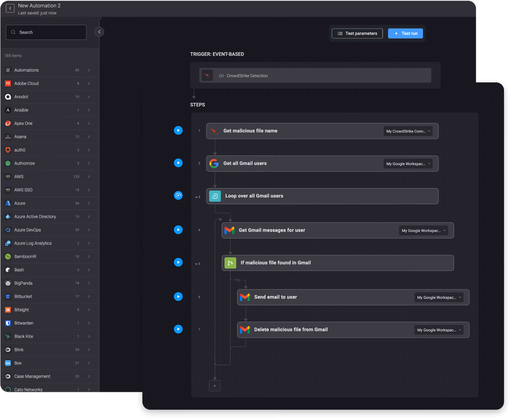The image size is (512, 420).
Task: Click the Box icon in the sidebar
Action: click(x=8, y=363)
